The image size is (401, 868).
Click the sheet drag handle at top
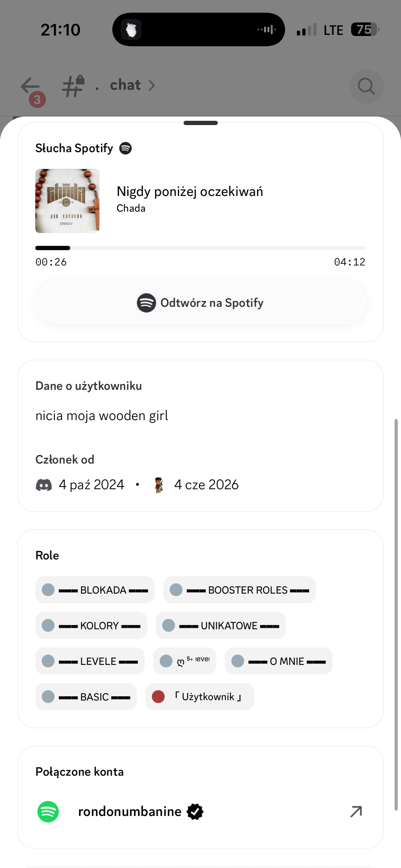click(201, 123)
